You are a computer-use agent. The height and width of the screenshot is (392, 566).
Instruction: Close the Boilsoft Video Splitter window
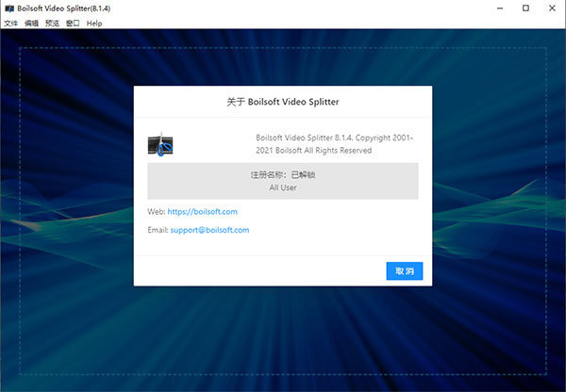click(552, 8)
